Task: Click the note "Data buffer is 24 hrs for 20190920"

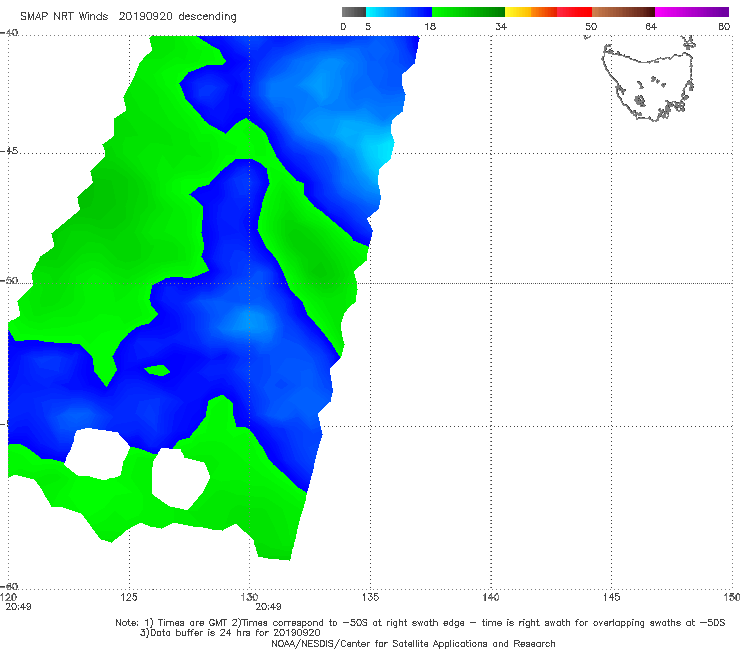Action: point(230,633)
